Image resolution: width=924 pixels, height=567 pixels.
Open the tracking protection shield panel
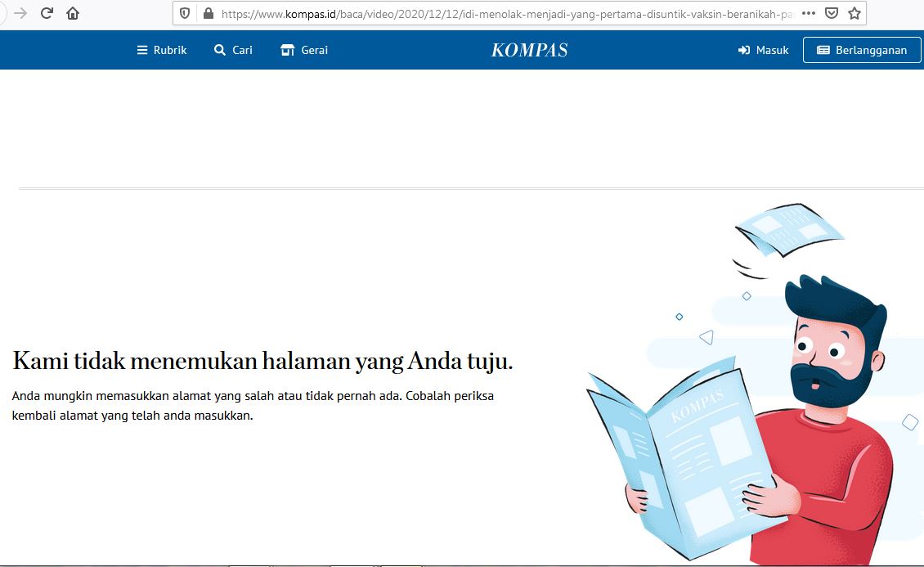point(185,13)
